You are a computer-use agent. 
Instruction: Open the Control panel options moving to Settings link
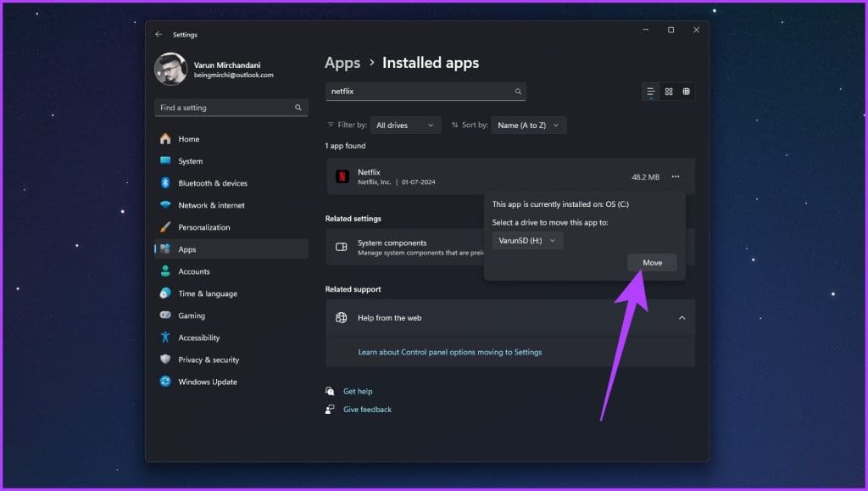[x=450, y=351]
